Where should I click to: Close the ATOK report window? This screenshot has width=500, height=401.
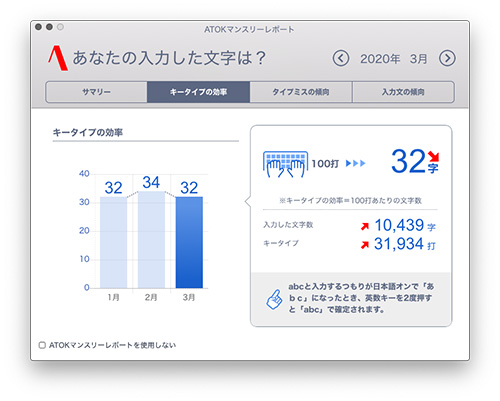coord(39,27)
